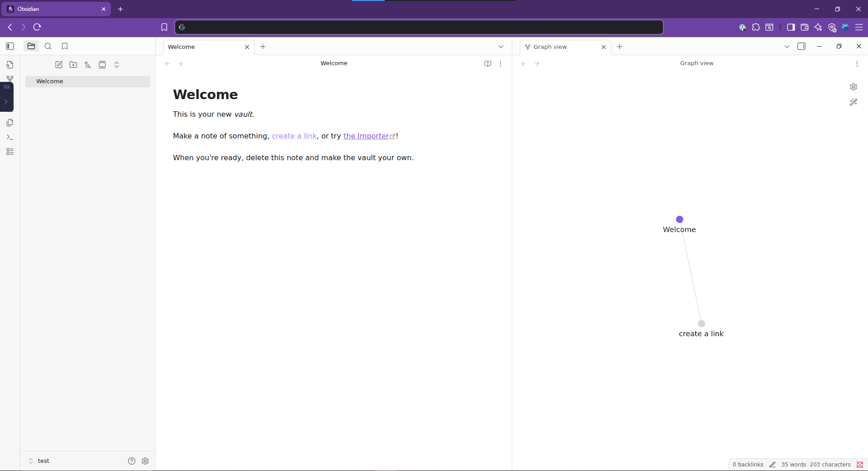
Task: Open "the Importer" external link
Action: [366, 136]
